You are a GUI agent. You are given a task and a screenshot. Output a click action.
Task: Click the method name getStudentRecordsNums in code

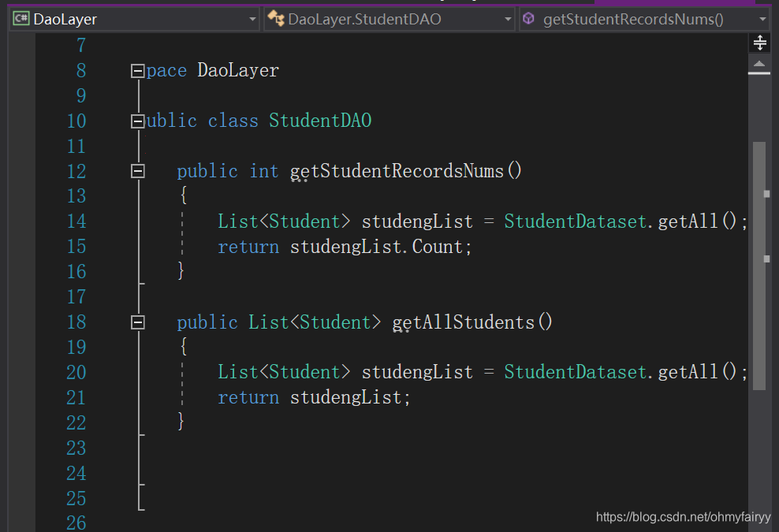(397, 171)
